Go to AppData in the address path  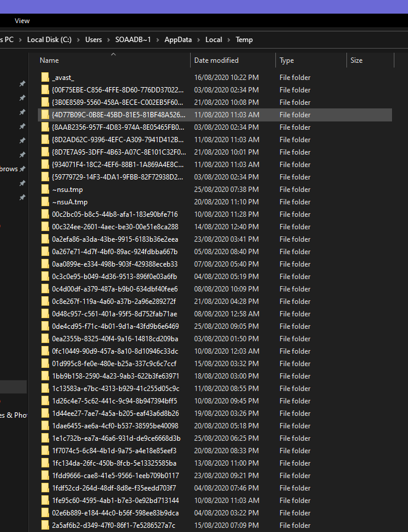click(178, 40)
